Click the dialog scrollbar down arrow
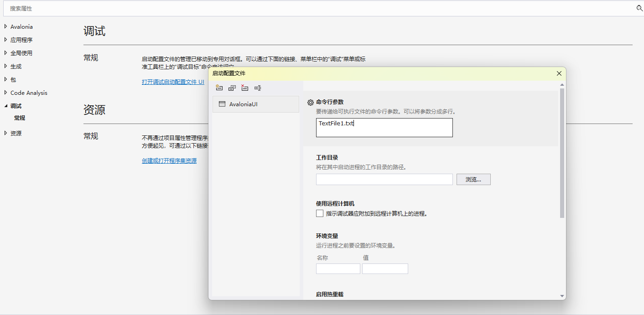This screenshot has width=644, height=315. [562, 296]
